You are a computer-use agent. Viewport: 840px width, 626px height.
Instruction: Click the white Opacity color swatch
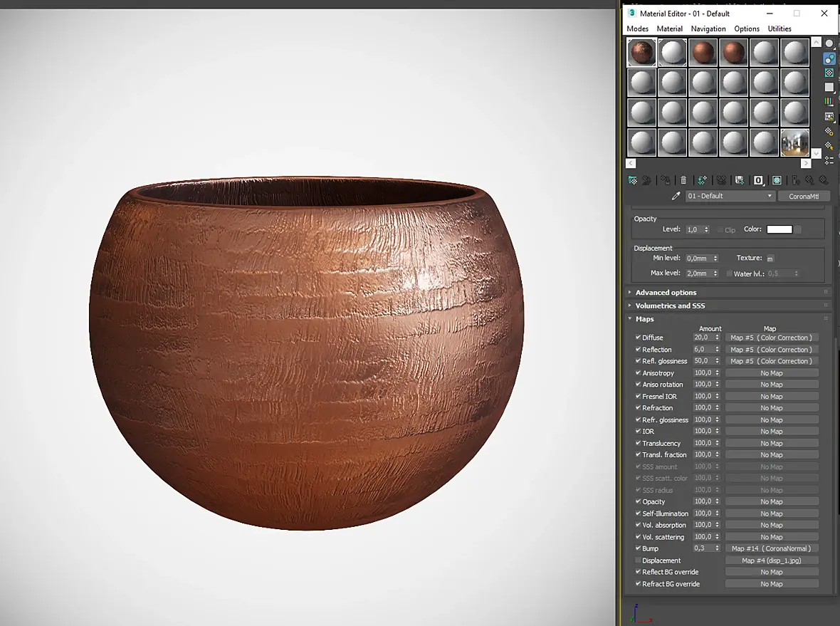pyautogui.click(x=779, y=229)
